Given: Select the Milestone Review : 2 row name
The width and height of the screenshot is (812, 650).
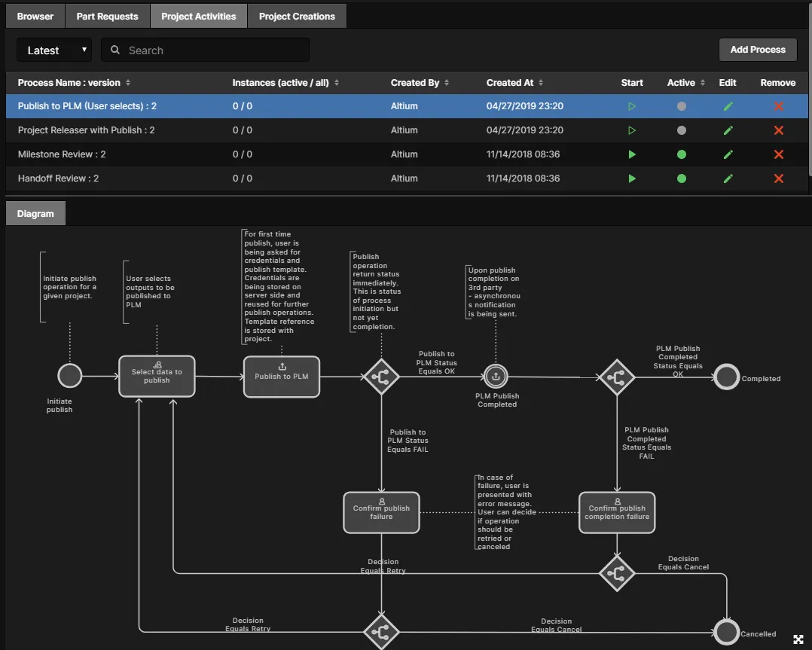Looking at the screenshot, I should pos(62,154).
